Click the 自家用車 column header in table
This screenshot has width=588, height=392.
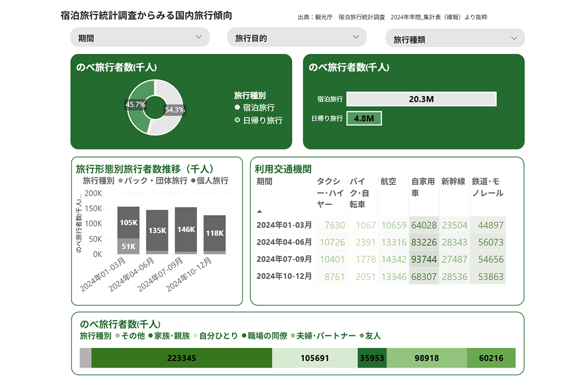click(x=423, y=181)
